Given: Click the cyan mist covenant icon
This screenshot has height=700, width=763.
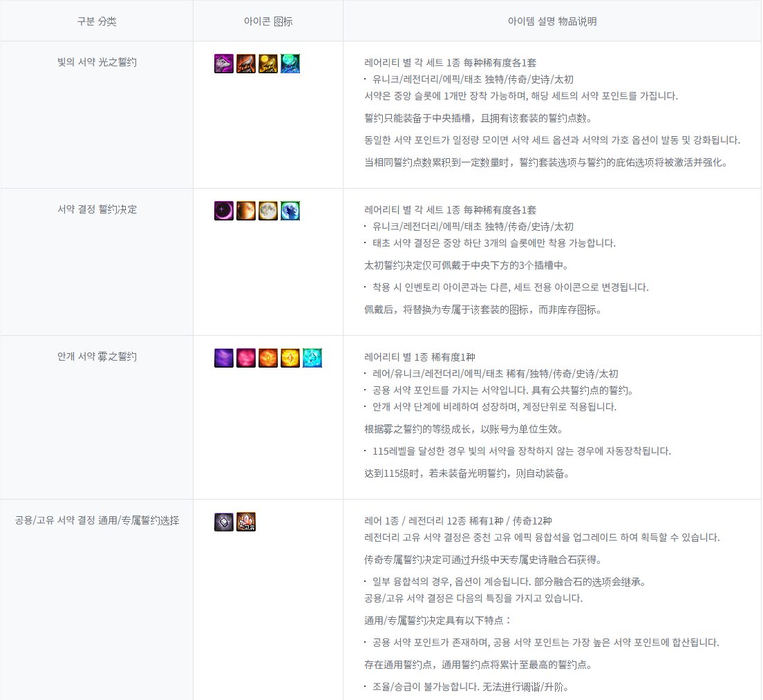Looking at the screenshot, I should (312, 358).
